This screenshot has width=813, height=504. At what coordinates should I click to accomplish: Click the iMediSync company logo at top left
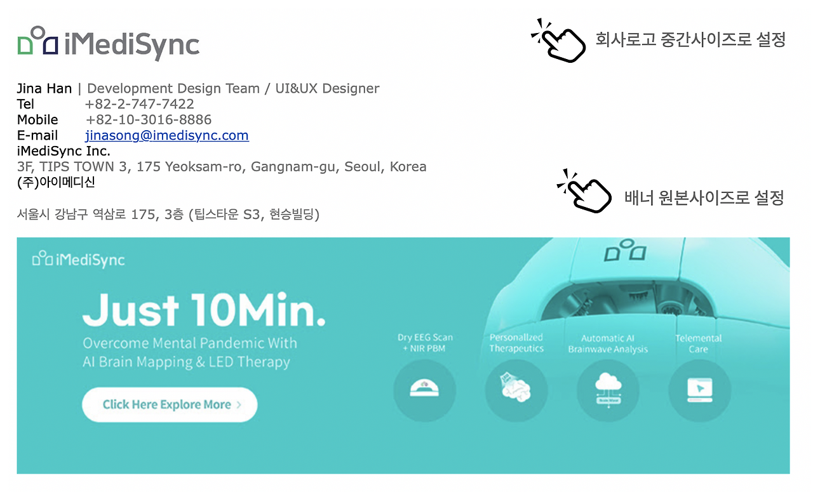[108, 43]
